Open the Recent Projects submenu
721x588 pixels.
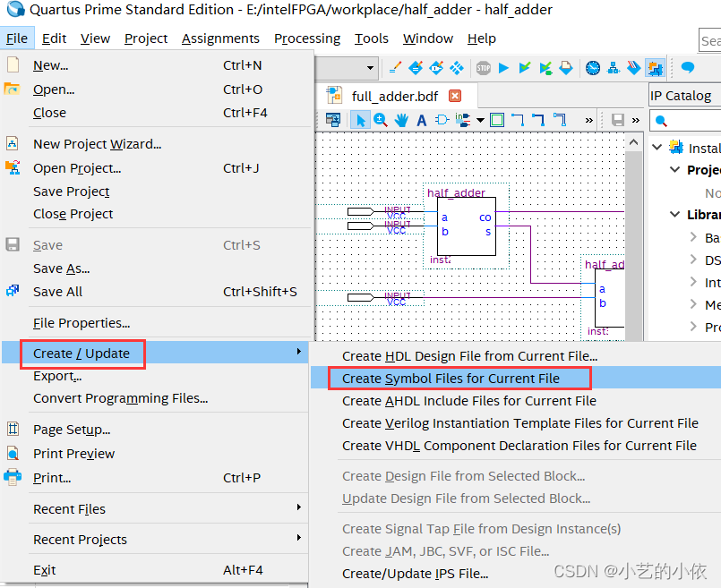[154, 539]
